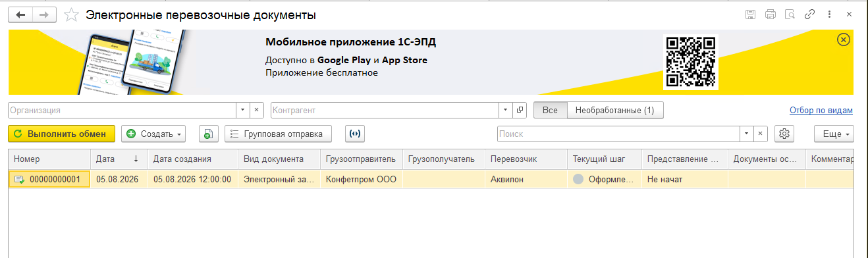Go forward with the right arrow button
The image size is (868, 258).
(44, 14)
